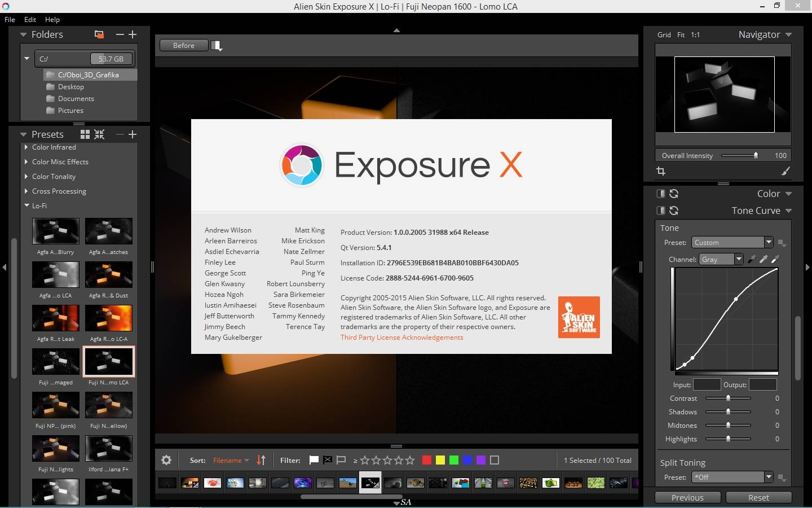Open the File menu
Image resolution: width=812 pixels, height=508 pixels.
(x=10, y=19)
